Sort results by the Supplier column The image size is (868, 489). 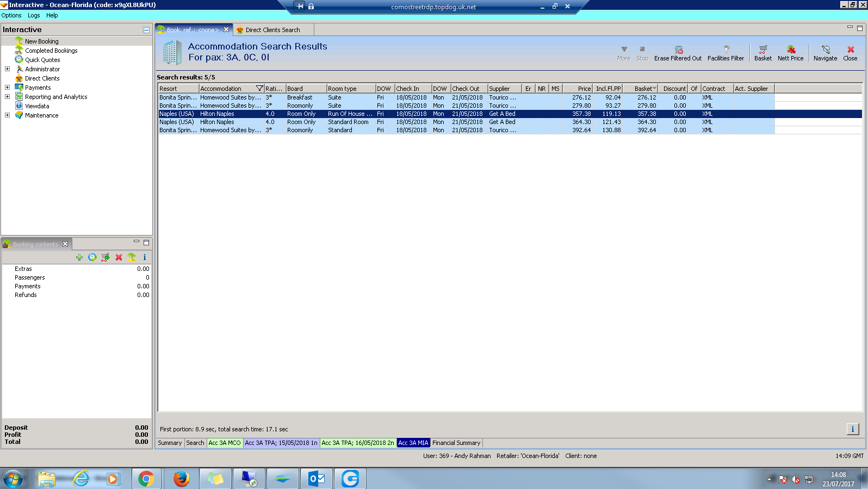504,89
